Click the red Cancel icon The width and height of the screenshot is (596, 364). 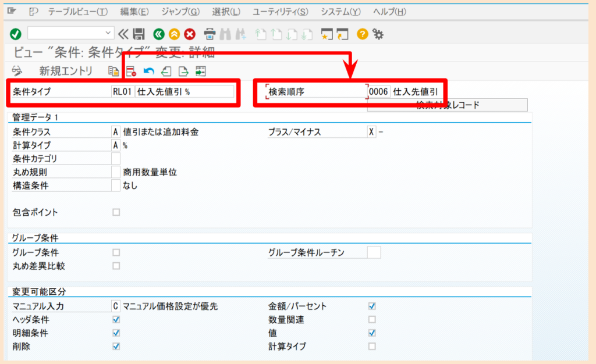tap(190, 34)
